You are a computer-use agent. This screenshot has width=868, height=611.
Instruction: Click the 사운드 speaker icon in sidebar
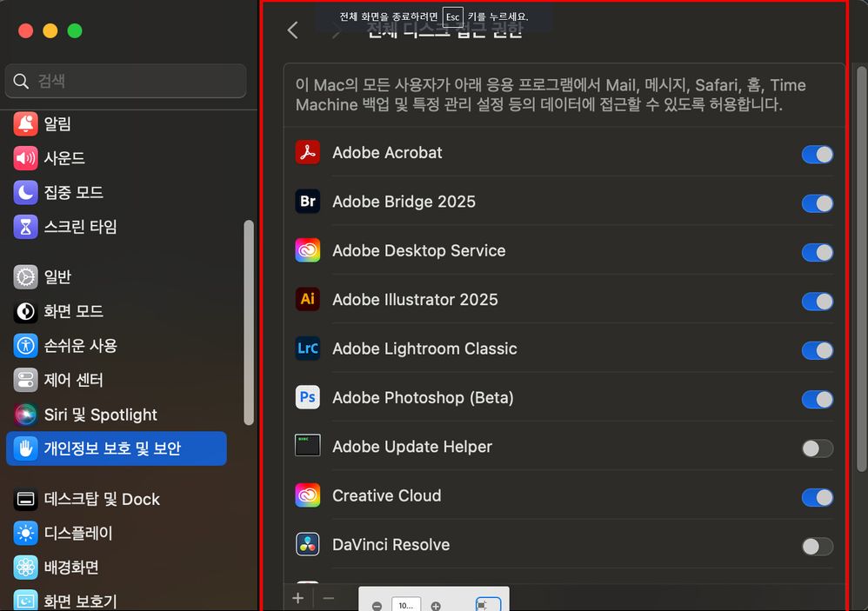click(x=24, y=157)
